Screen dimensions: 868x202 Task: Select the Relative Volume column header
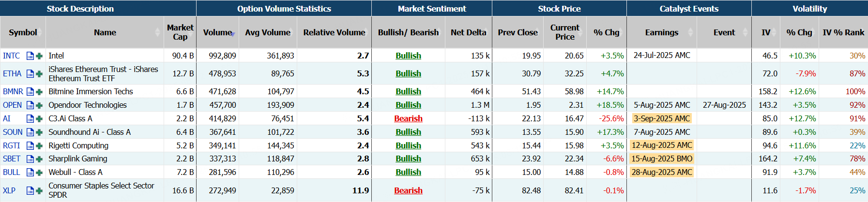(334, 32)
